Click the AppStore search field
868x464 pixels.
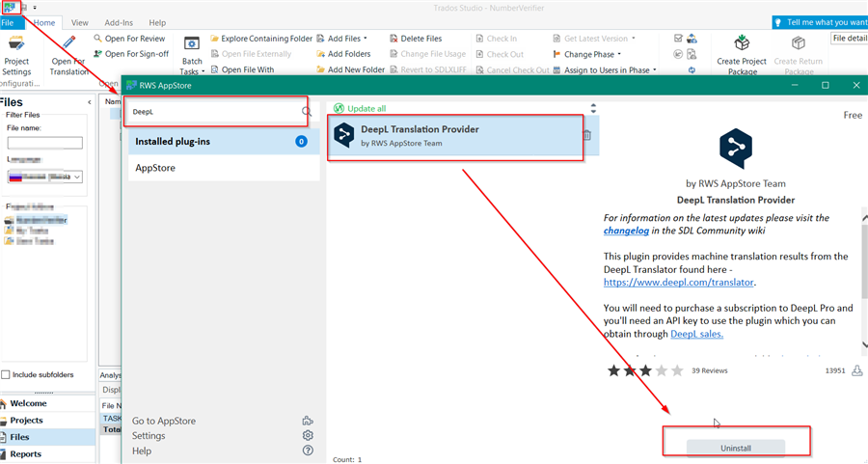[x=216, y=112]
